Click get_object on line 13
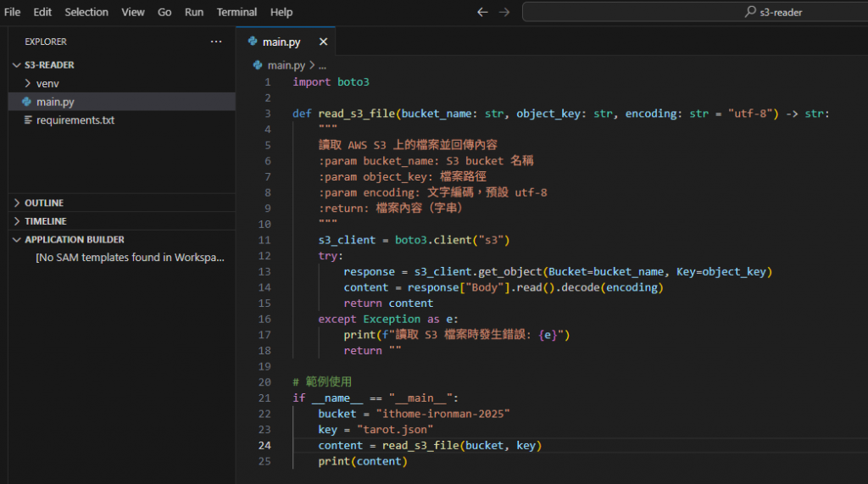 click(x=509, y=271)
